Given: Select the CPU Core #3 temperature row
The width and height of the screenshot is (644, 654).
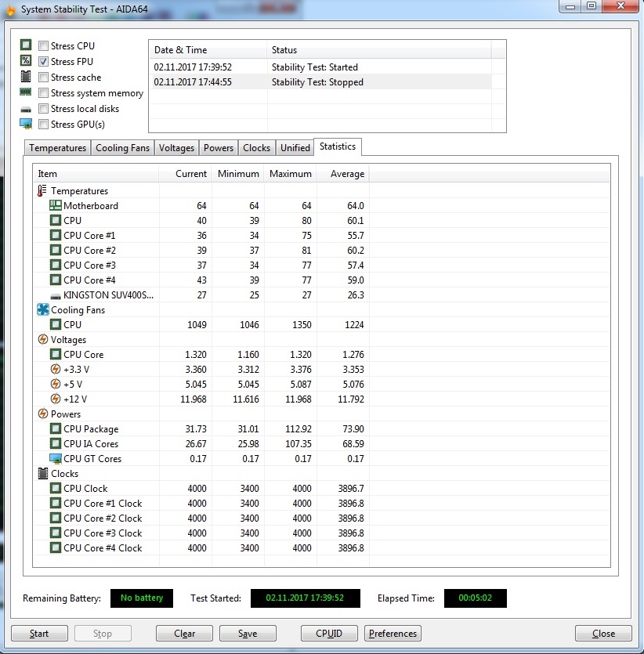Looking at the screenshot, I should click(x=201, y=265).
